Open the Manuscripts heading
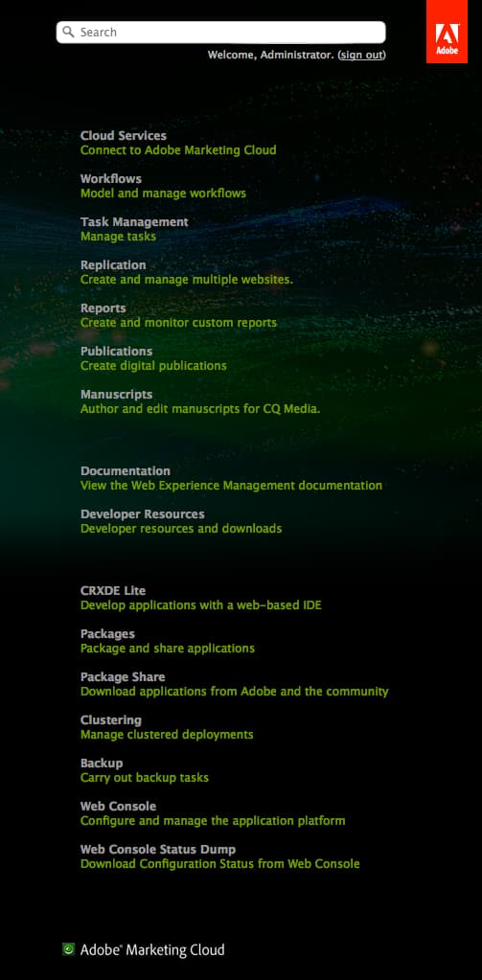 pos(116,395)
